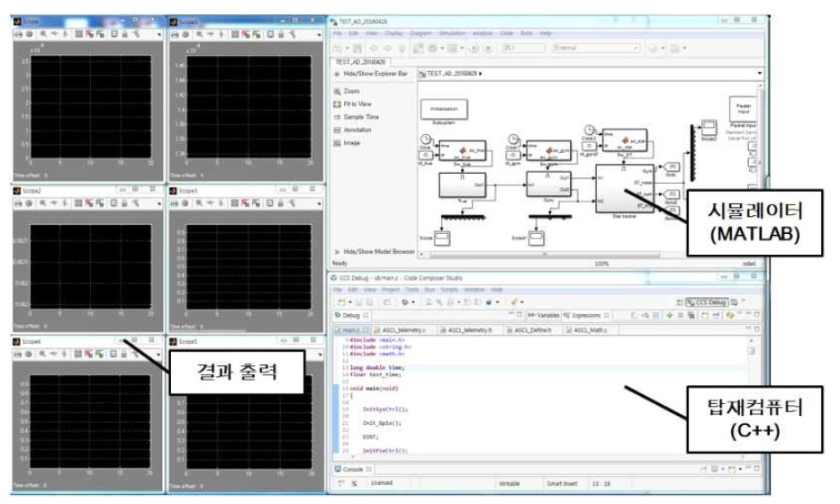Open parameters gear in the Scope2 window
The image size is (840, 504).
[30, 203]
